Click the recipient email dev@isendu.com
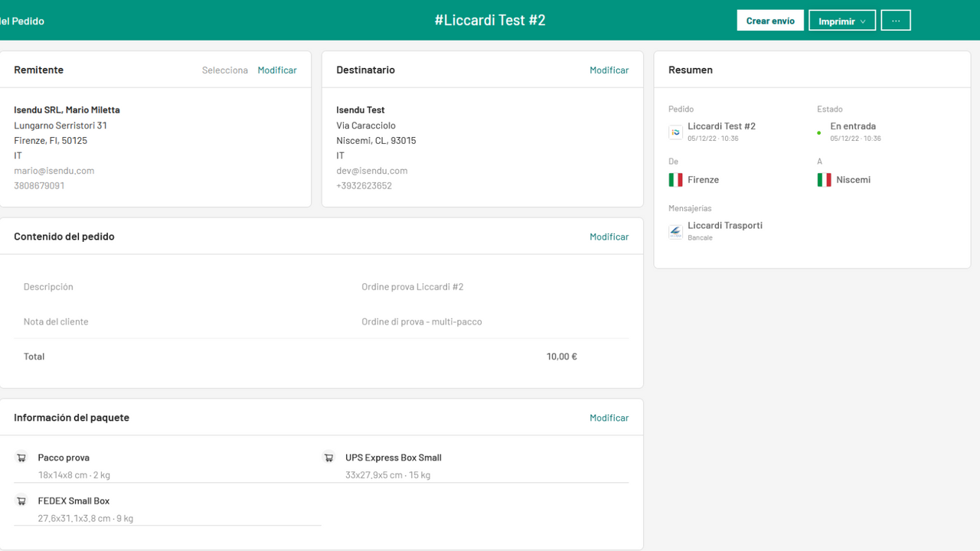 [372, 171]
